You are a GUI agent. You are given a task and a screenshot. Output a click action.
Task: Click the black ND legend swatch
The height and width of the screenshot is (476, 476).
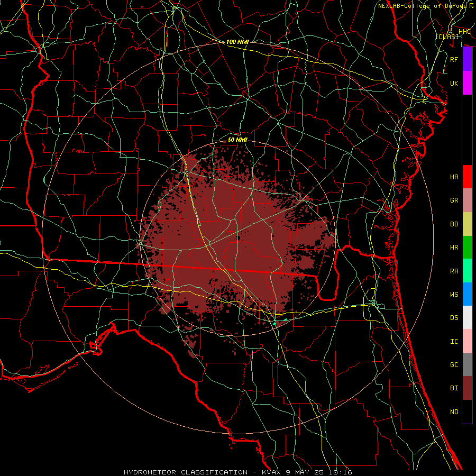pyautogui.click(x=467, y=411)
